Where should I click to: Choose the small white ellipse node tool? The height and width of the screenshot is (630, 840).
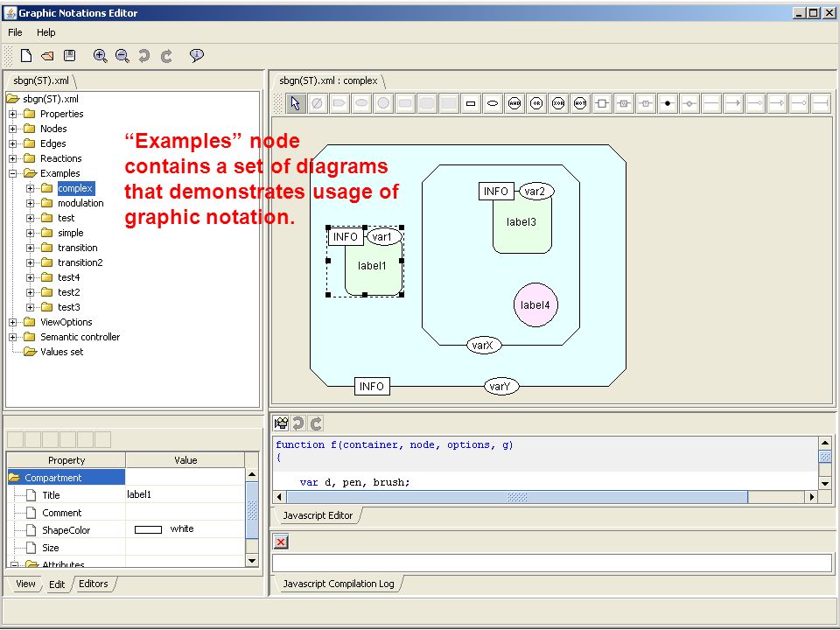pyautogui.click(x=493, y=103)
